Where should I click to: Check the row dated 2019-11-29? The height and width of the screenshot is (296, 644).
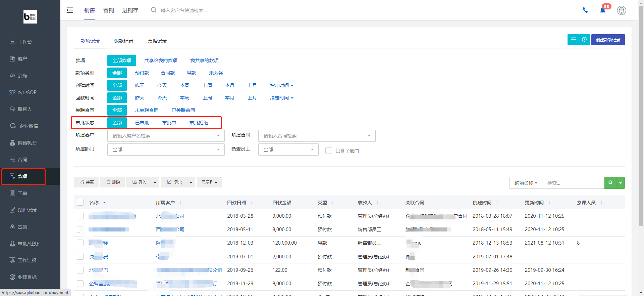tap(80, 284)
